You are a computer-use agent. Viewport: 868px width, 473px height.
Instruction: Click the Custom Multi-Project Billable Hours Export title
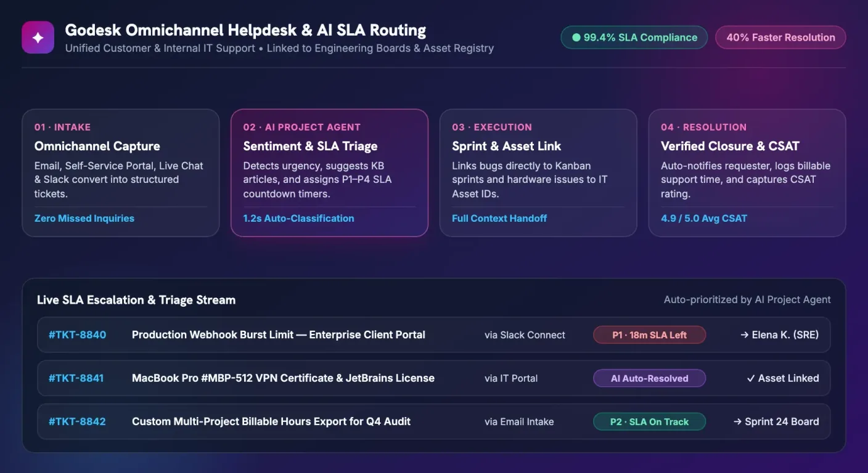click(x=271, y=422)
